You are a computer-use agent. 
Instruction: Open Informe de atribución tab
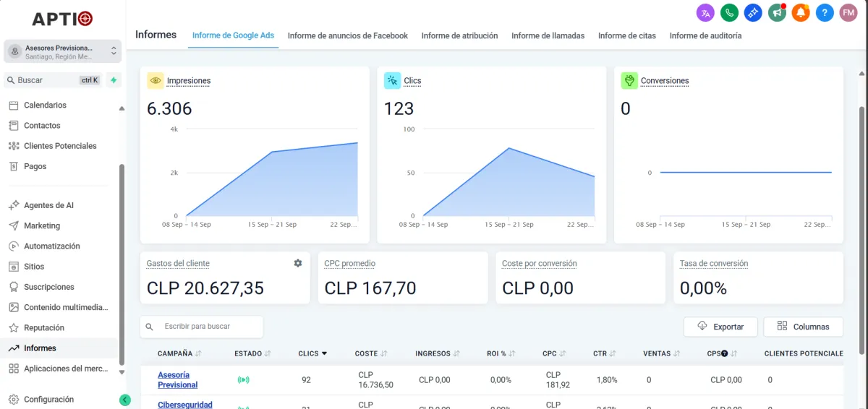pos(459,35)
